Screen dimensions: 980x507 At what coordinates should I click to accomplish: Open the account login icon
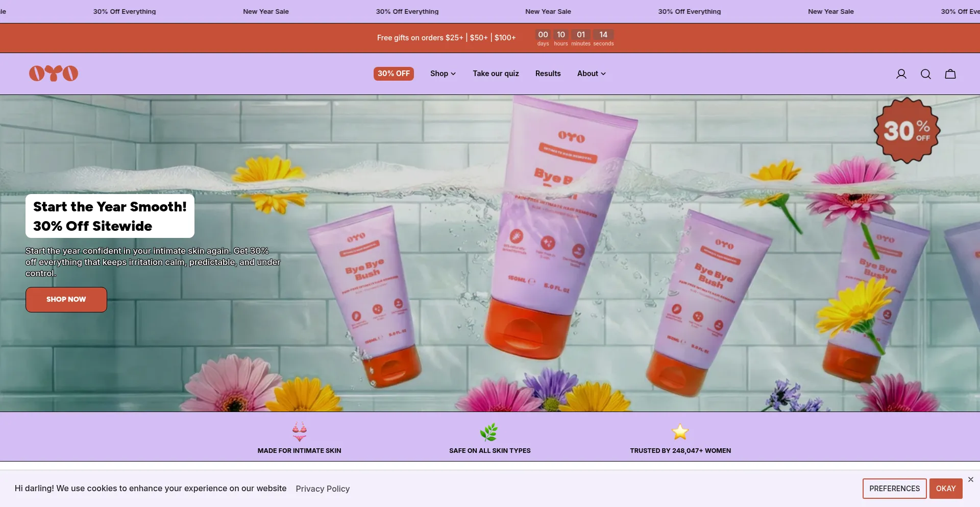901,74
